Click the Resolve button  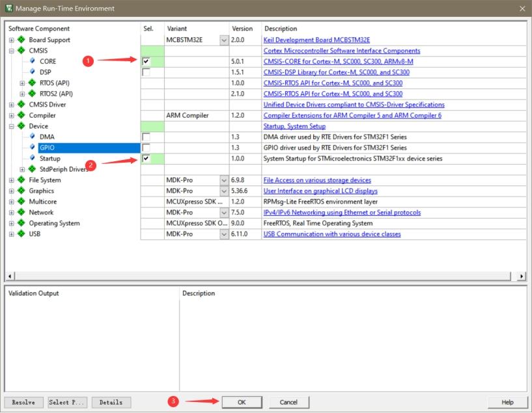click(23, 402)
